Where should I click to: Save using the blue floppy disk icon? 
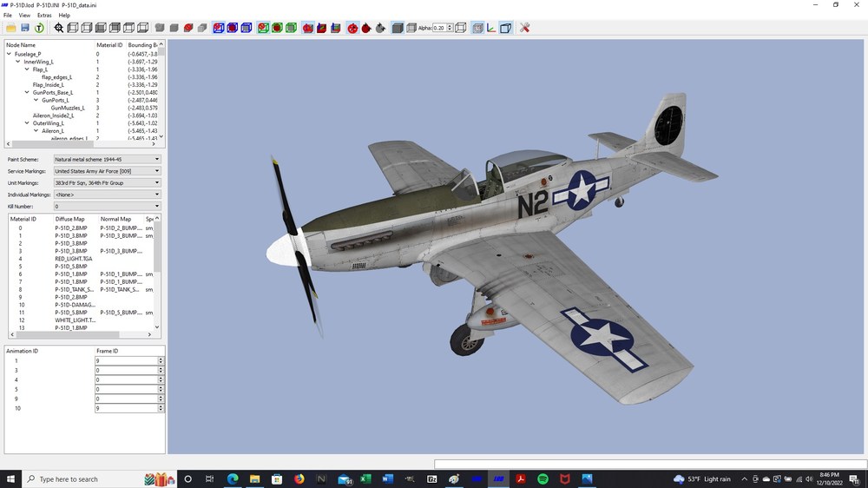tap(25, 28)
